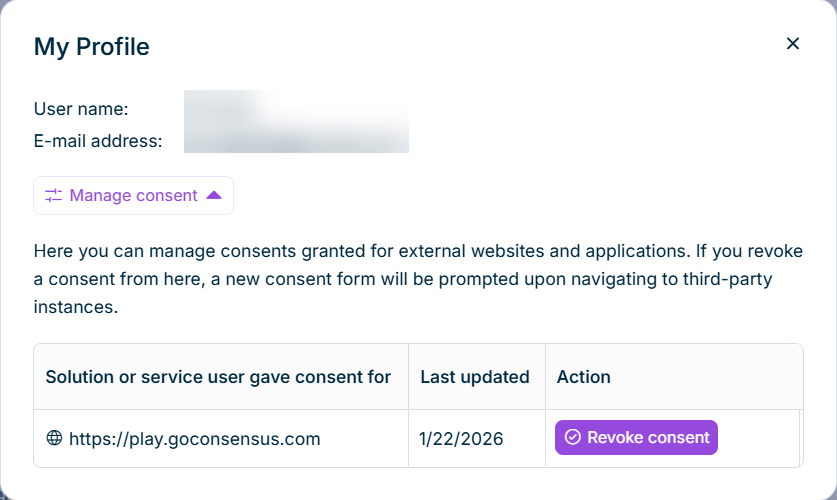The image size is (837, 500).
Task: Collapse Manage consent using the up arrow
Action: click(213, 195)
